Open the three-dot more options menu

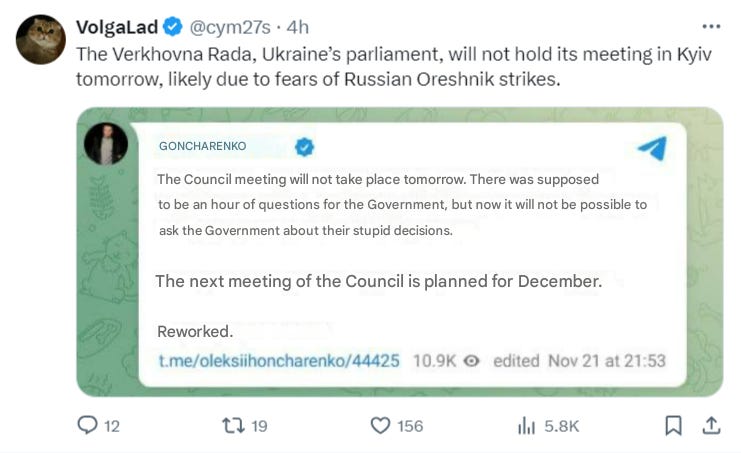click(x=711, y=27)
